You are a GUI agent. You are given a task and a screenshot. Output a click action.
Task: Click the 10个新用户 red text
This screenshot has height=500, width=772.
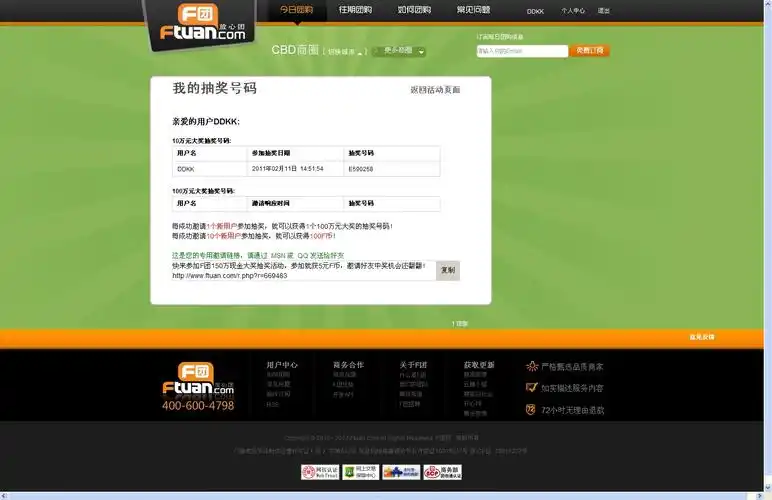coord(224,236)
